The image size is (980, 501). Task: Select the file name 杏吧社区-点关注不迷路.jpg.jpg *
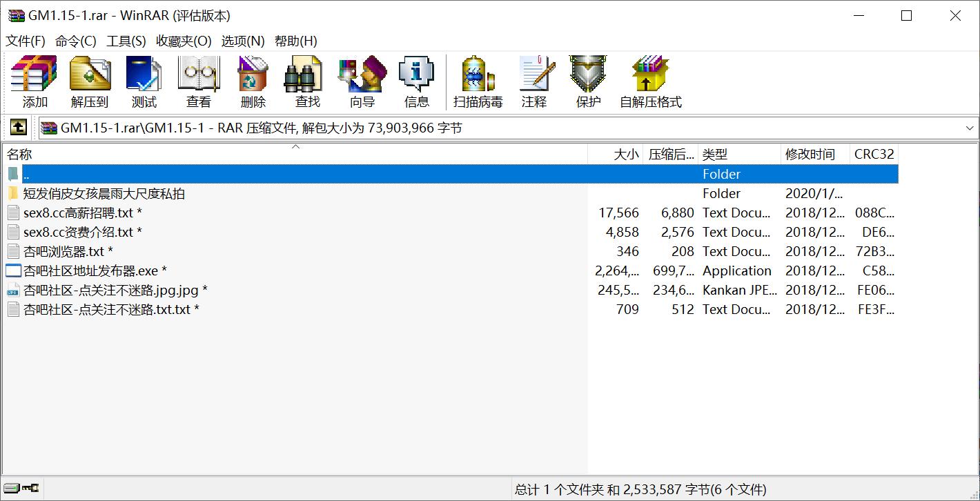pyautogui.click(x=115, y=290)
